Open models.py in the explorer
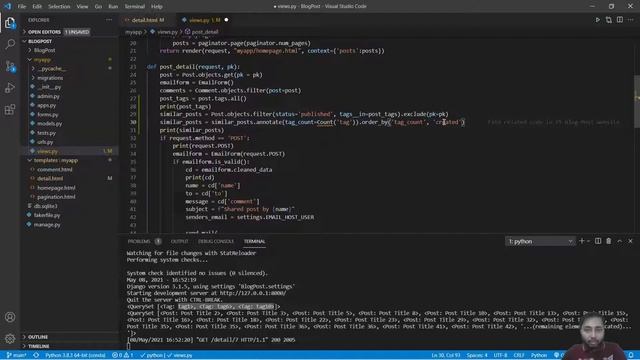Viewport: 640px width, 360px height. point(69,124)
